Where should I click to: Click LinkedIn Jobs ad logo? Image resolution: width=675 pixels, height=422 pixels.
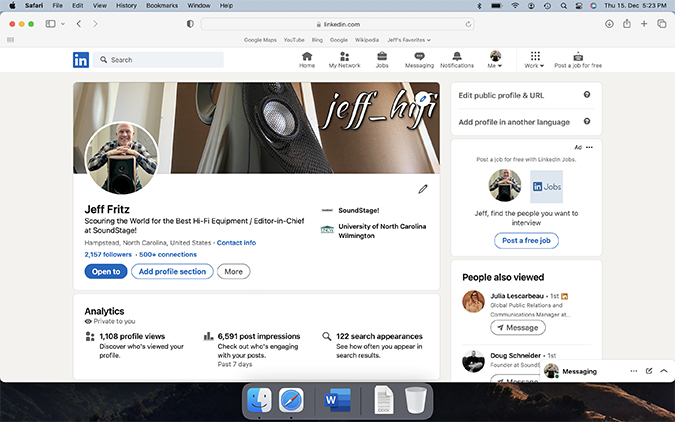pyautogui.click(x=546, y=186)
